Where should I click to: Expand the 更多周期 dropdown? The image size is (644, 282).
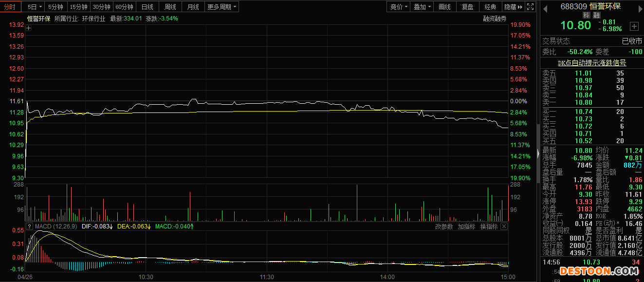tap(222, 7)
